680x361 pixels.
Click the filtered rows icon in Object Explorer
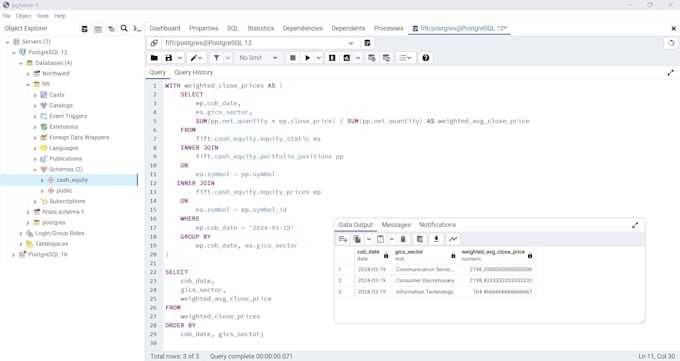pos(111,29)
